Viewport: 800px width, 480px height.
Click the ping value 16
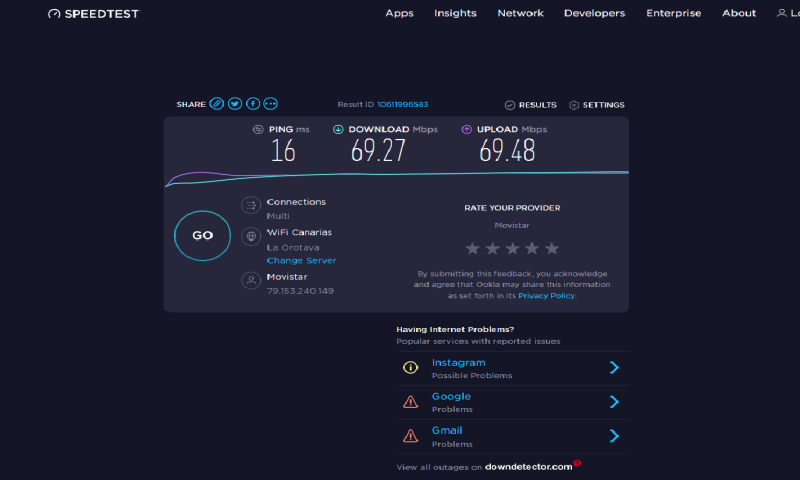pyautogui.click(x=283, y=150)
